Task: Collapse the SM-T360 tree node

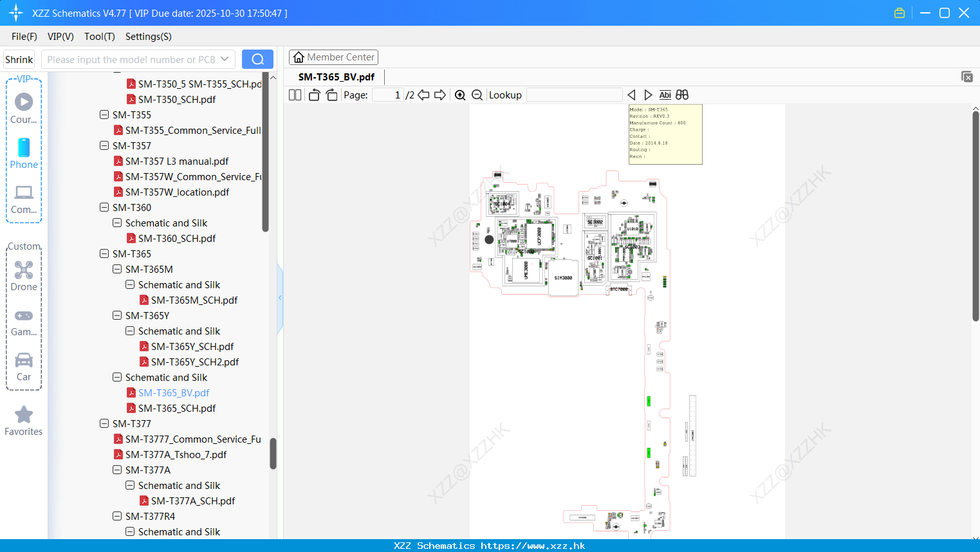Action: 104,207
